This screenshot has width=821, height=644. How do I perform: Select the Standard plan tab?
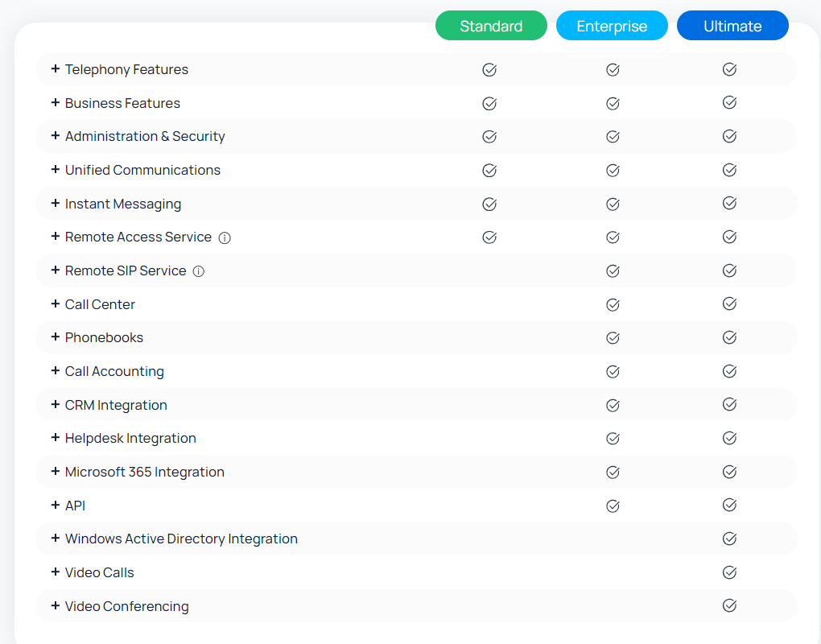coord(491,26)
